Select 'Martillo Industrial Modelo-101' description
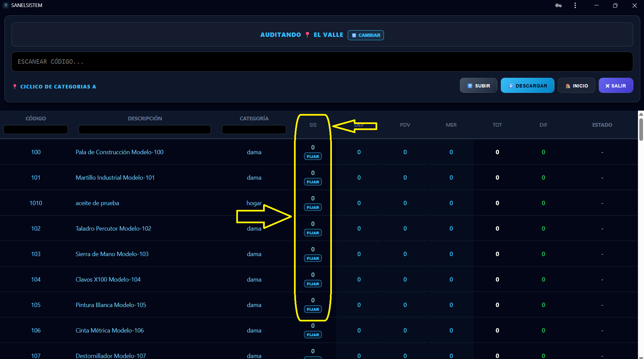Image resolution: width=644 pixels, height=359 pixels. click(115, 178)
